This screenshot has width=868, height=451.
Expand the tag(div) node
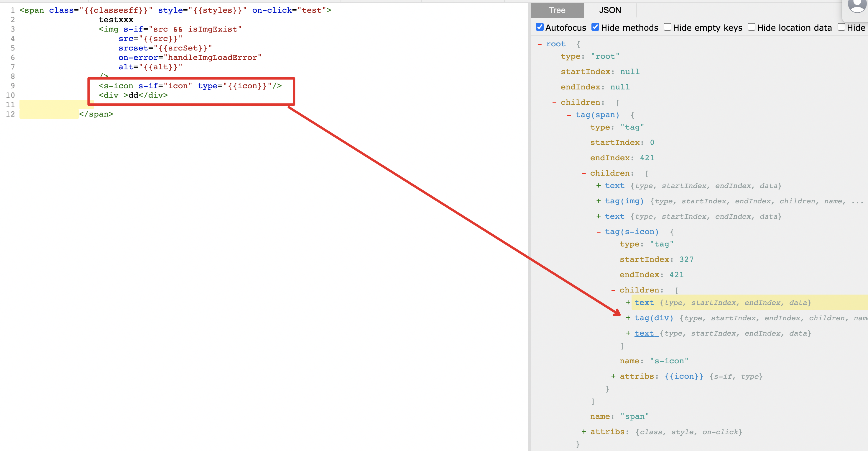pyautogui.click(x=628, y=318)
